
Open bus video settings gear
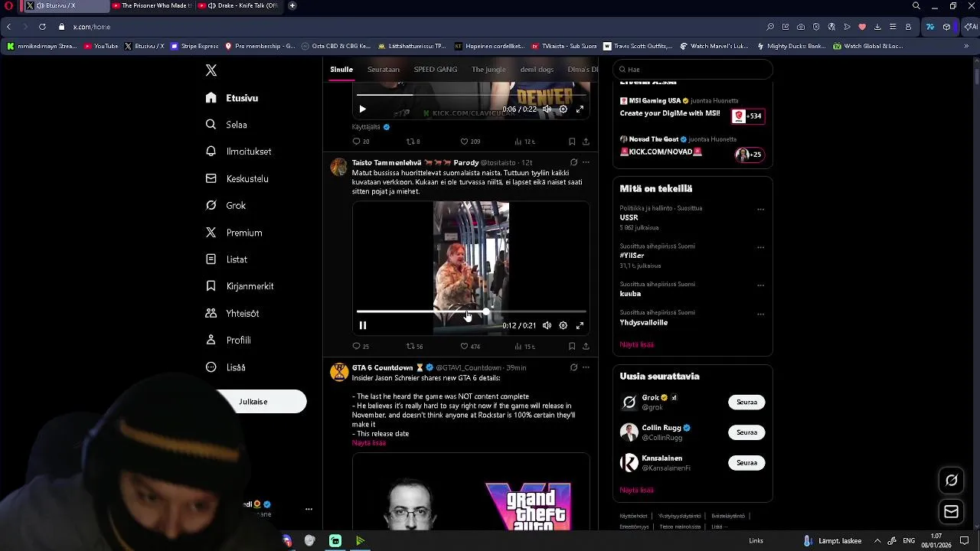tap(563, 326)
